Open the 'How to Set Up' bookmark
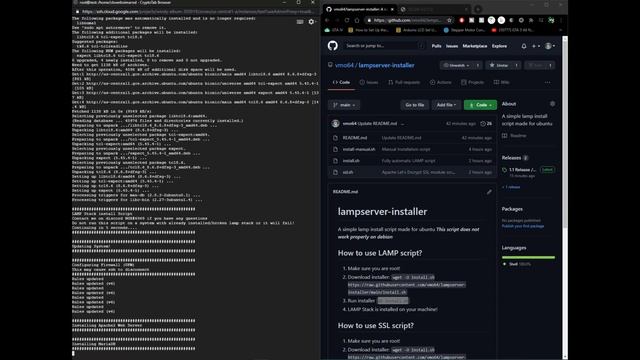 [369, 30]
